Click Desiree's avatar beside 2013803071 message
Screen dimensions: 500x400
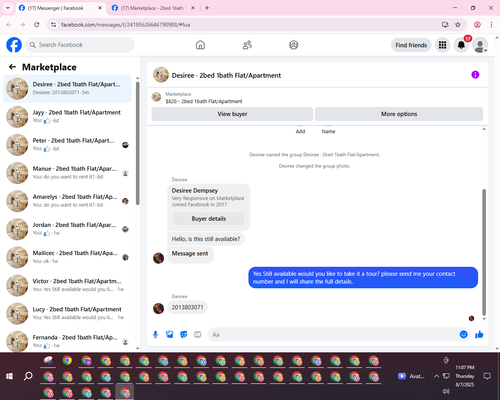pyautogui.click(x=158, y=308)
